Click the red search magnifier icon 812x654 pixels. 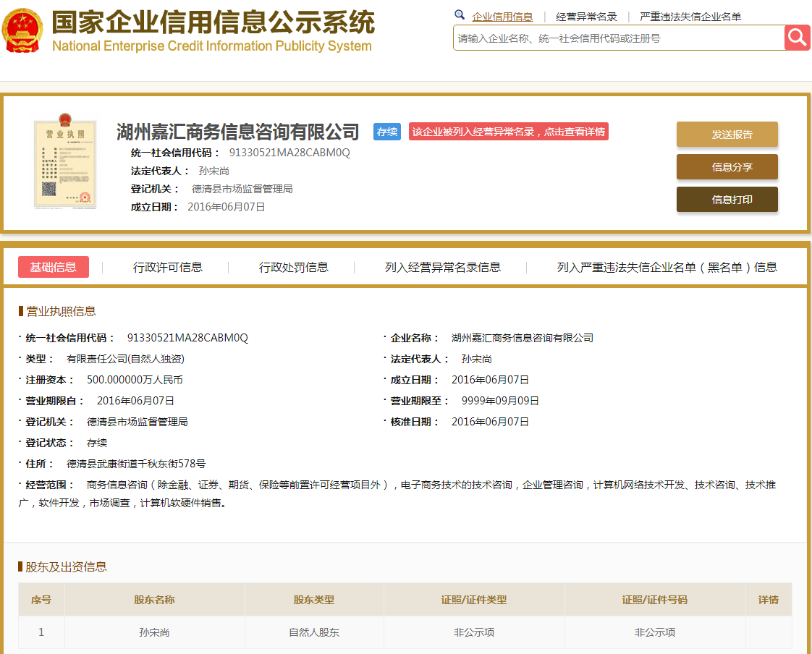click(796, 38)
